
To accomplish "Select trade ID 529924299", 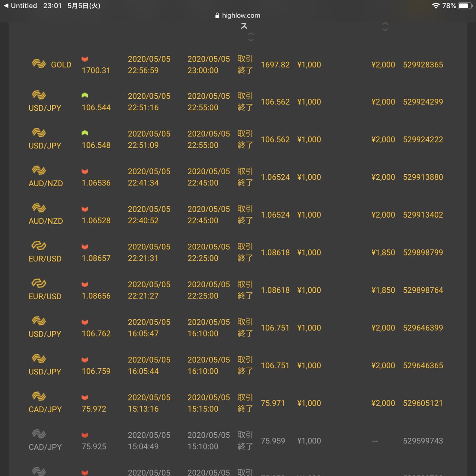I will tap(423, 102).
